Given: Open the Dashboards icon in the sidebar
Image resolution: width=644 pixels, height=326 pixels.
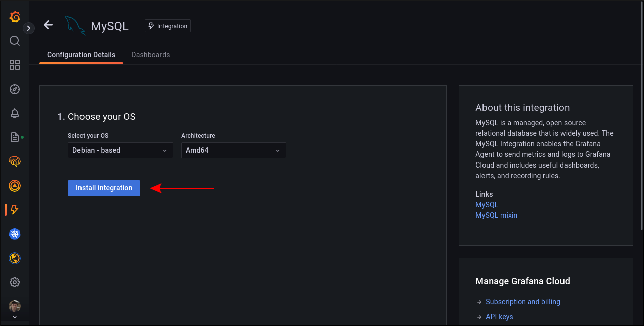Looking at the screenshot, I should (14, 65).
